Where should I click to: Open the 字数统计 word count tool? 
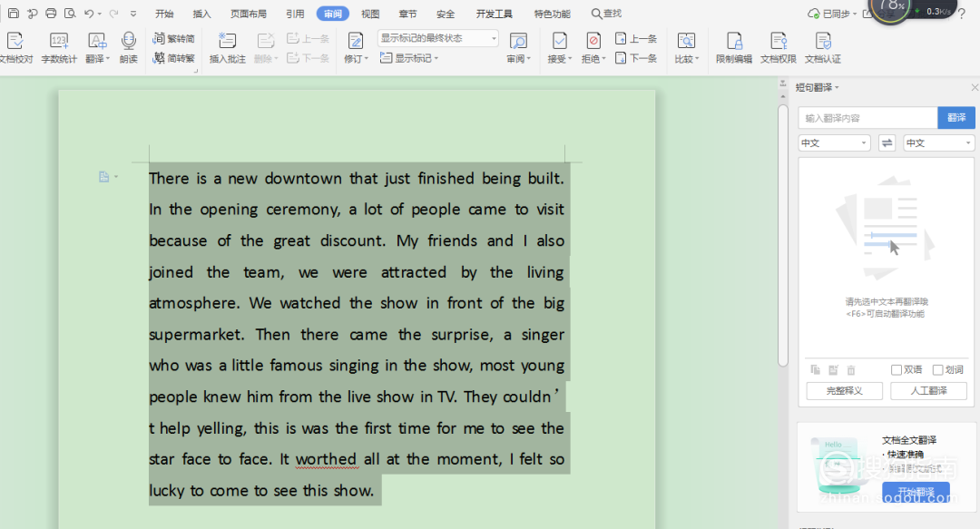pos(59,42)
